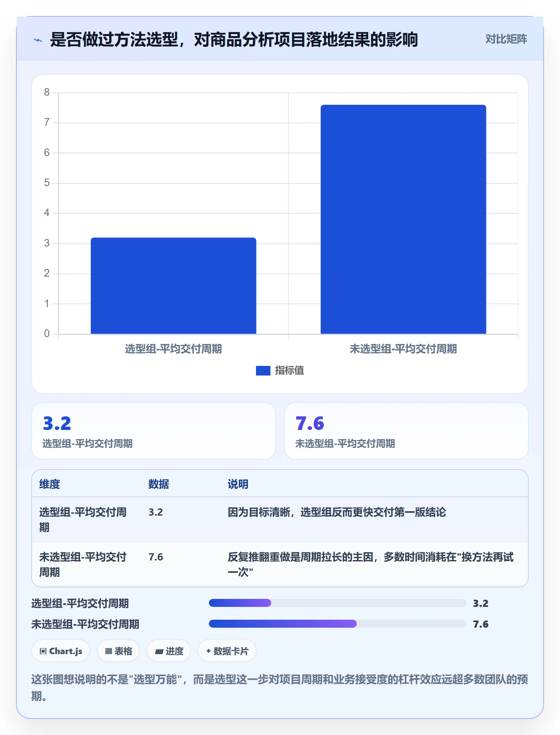Click the 未选型组 progress bar
This screenshot has height=735, width=560.
click(338, 624)
